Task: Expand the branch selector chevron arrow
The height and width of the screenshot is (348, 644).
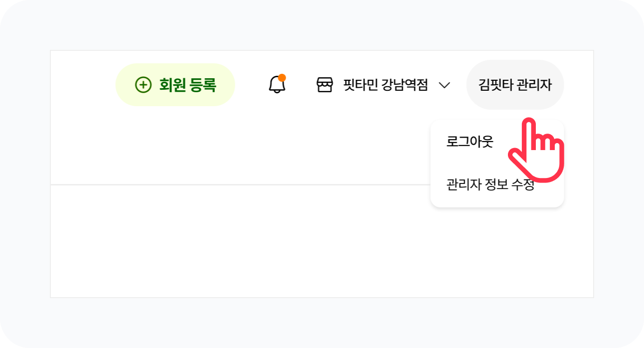Action: [x=444, y=85]
